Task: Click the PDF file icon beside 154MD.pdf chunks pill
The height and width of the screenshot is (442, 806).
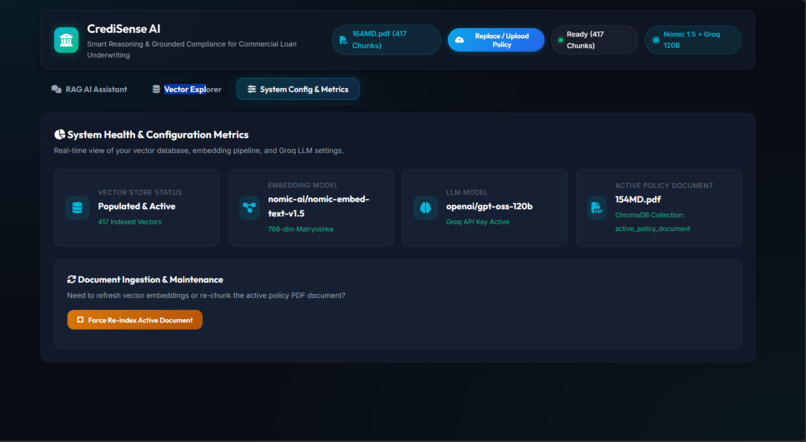Action: pos(343,40)
